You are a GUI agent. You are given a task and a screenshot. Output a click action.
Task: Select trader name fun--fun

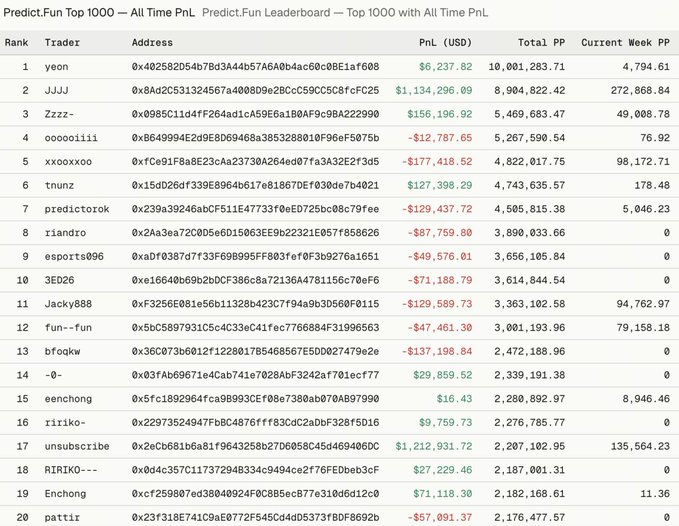tap(68, 328)
